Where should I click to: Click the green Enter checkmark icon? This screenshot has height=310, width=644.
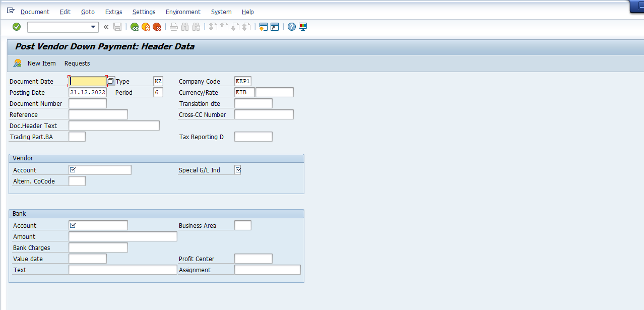point(17,27)
